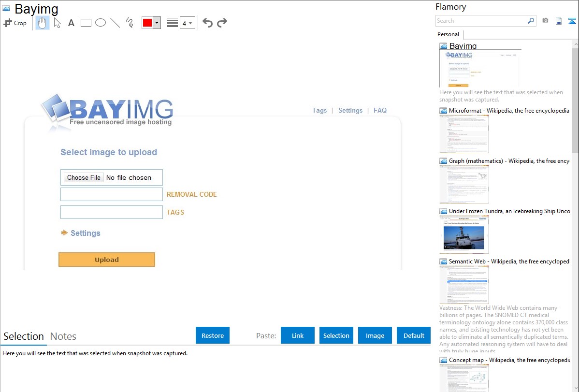Click the snapshot icon beside Graph (mathematics)
Screen dimensions: 579x392
[x=443, y=161]
